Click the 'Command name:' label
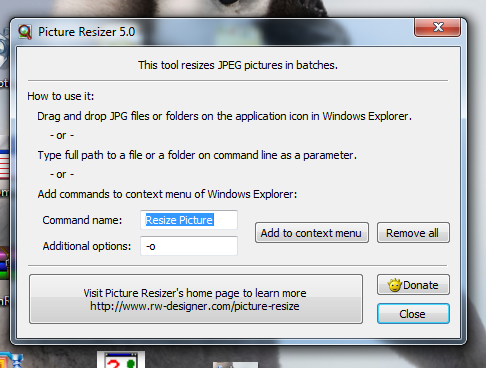Image resolution: width=486 pixels, height=368 pixels. coord(82,220)
